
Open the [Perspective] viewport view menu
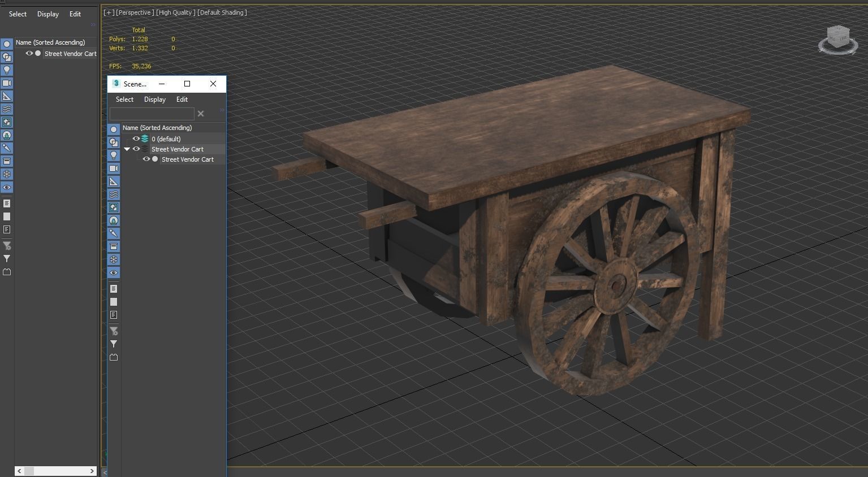tap(135, 12)
